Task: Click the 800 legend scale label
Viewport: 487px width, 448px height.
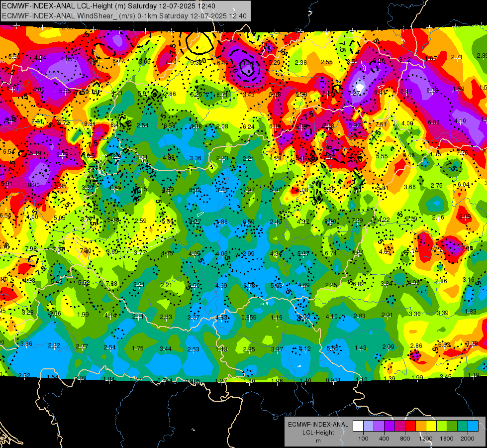Action: click(405, 439)
